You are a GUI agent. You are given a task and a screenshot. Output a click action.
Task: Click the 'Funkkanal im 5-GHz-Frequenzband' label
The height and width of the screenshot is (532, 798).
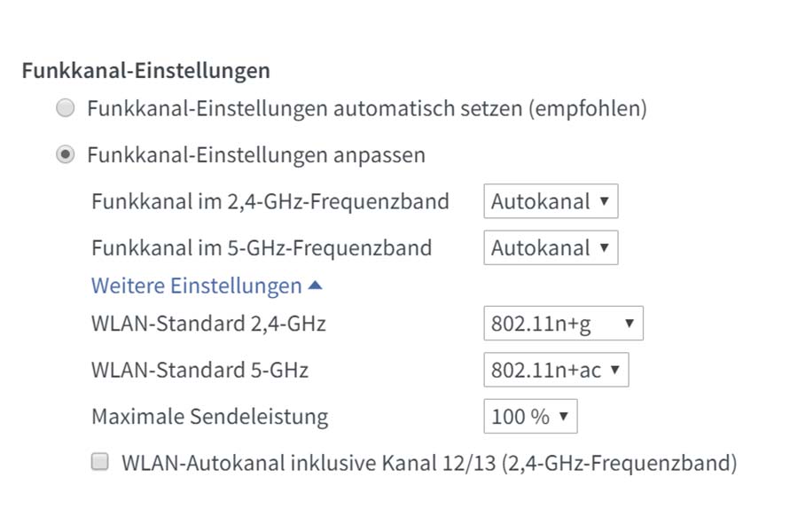tap(261, 248)
